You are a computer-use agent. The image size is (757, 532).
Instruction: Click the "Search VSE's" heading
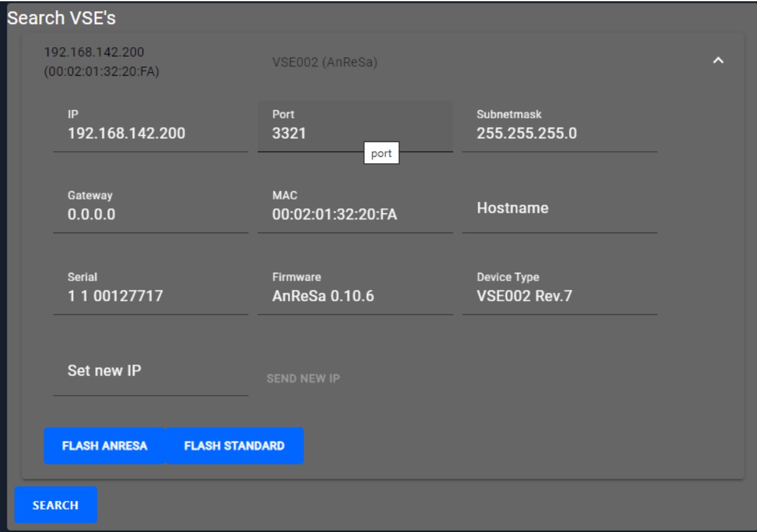(x=61, y=19)
